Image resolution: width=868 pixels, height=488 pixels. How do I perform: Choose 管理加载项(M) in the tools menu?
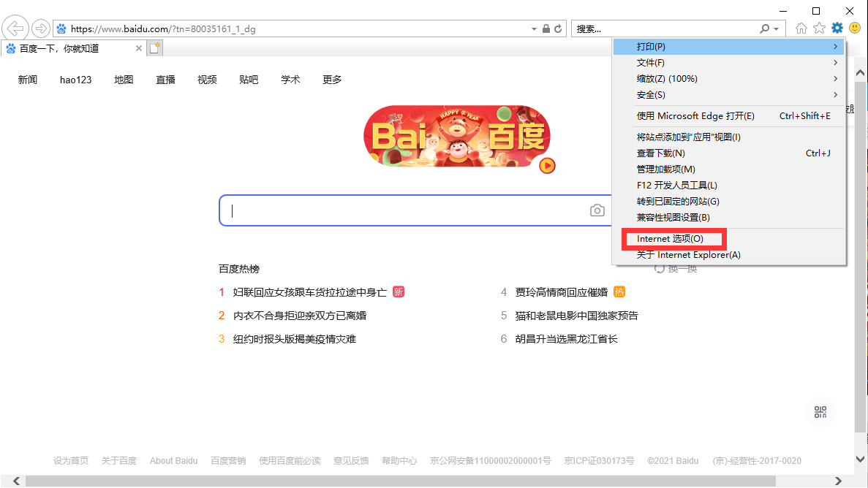(665, 169)
